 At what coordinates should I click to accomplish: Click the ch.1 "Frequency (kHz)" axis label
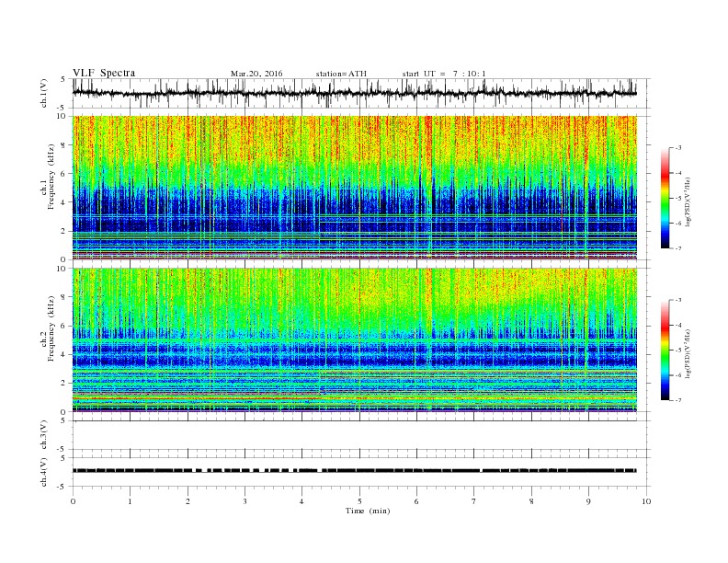pos(51,177)
